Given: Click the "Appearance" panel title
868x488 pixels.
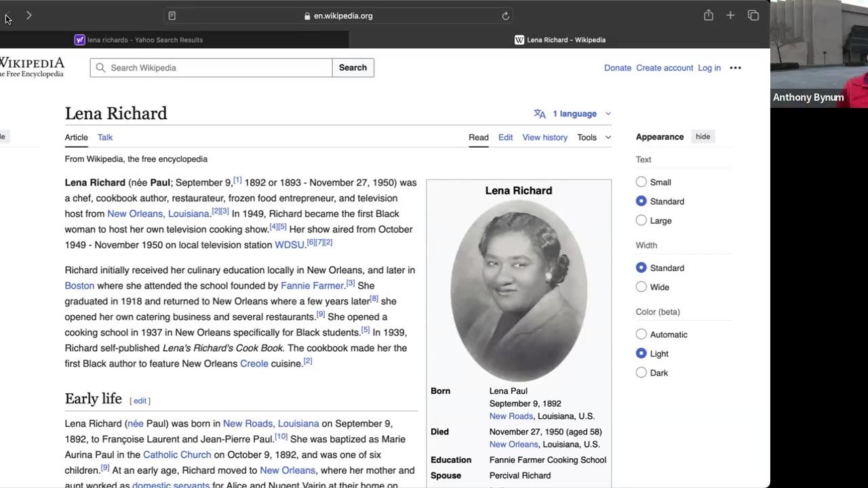Looking at the screenshot, I should [x=660, y=137].
